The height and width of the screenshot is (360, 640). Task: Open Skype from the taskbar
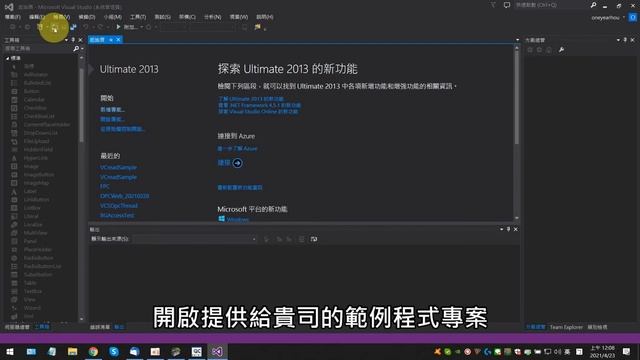point(114,351)
